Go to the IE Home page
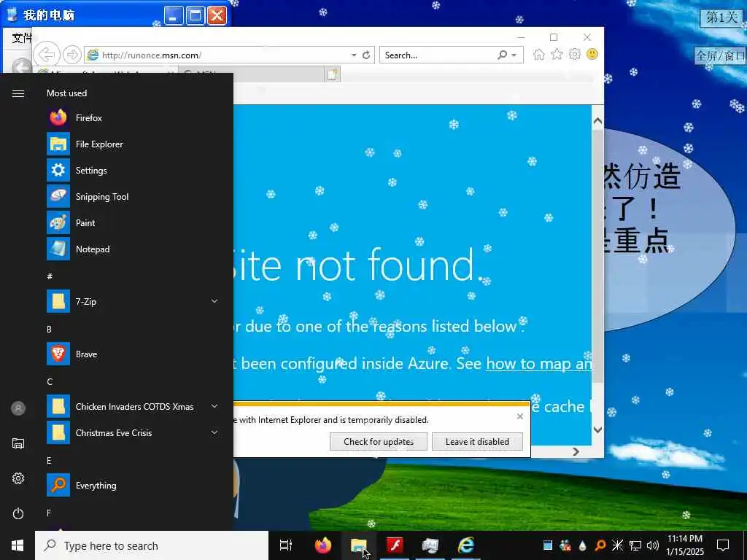This screenshot has height=560, width=747. [x=539, y=54]
